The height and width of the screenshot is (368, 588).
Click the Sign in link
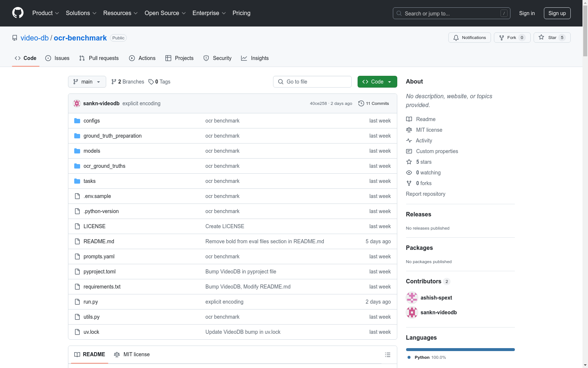[x=527, y=13]
